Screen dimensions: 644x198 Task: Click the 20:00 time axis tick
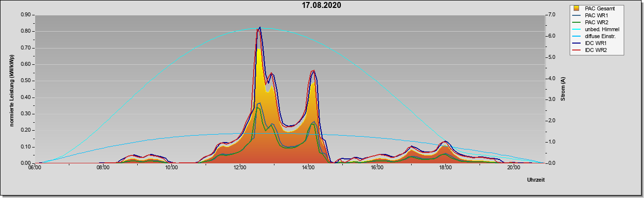point(513,167)
